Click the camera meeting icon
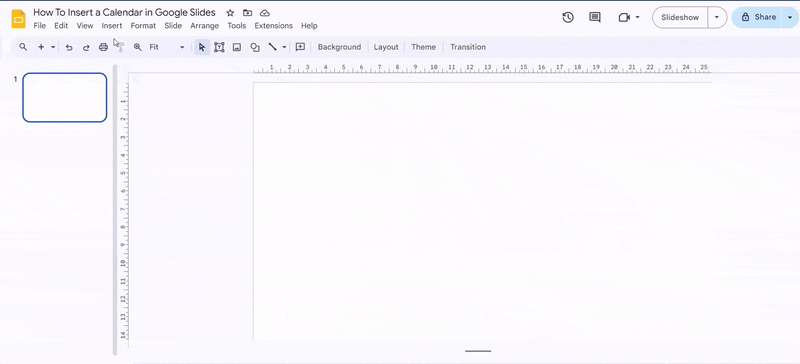This screenshot has width=800, height=364. [x=624, y=17]
